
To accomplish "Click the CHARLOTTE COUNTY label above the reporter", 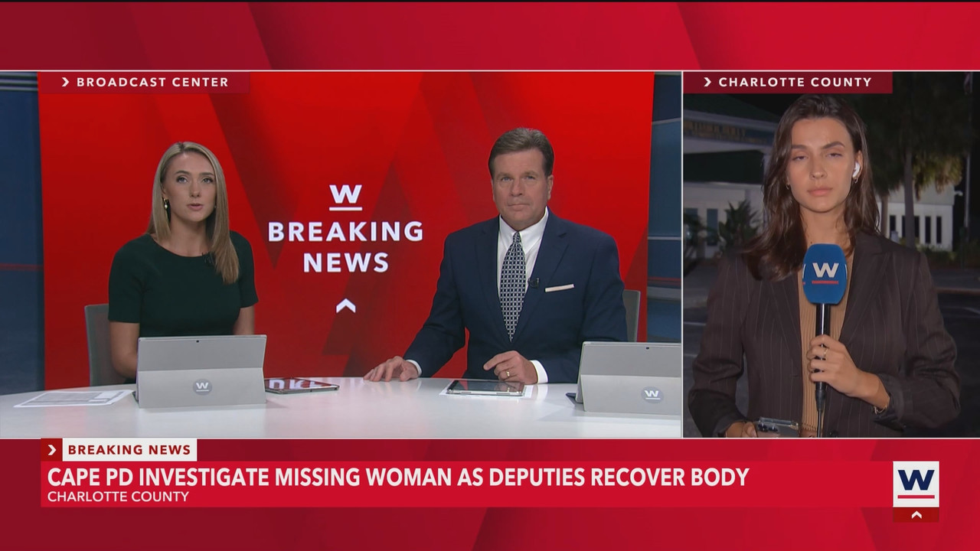I will click(x=795, y=82).
